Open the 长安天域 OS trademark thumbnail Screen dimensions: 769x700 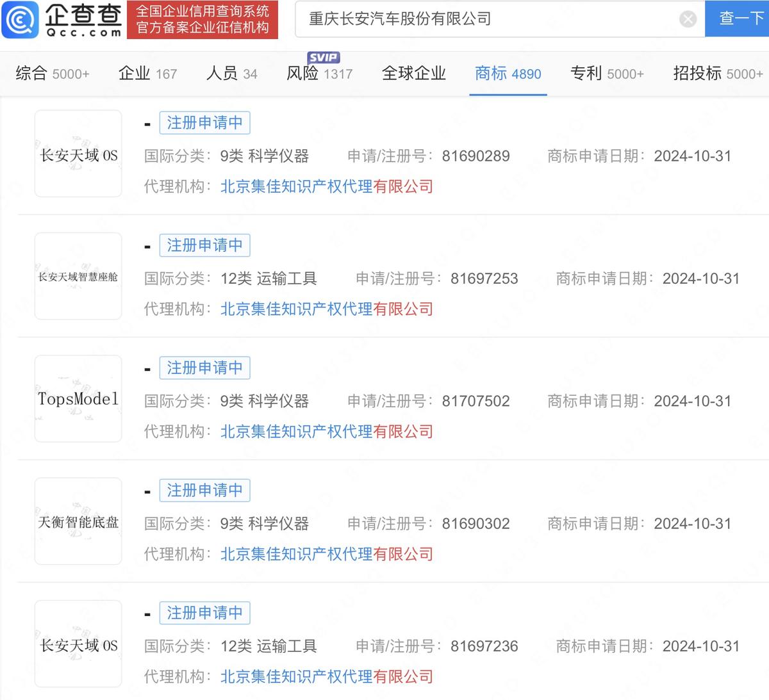78,154
